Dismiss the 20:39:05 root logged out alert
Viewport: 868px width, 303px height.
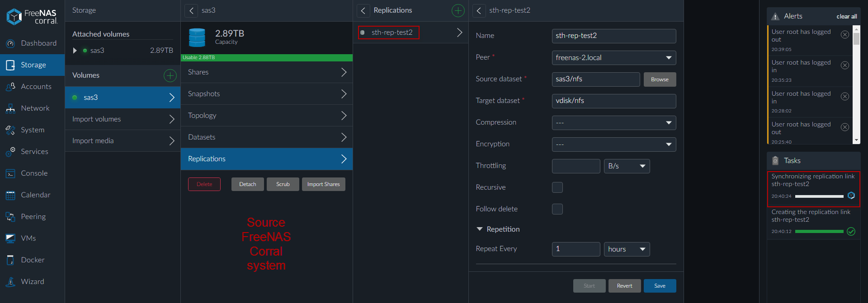tap(844, 35)
